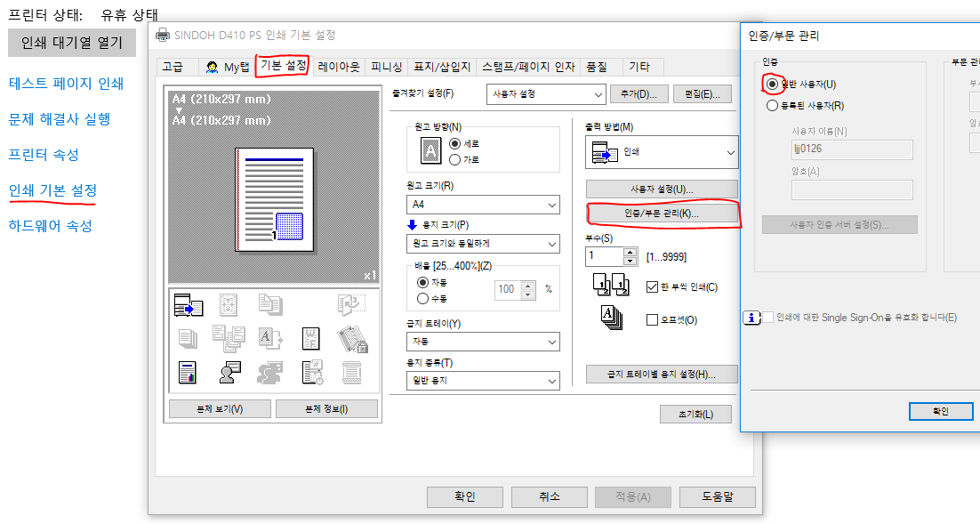Uncheck the 한 부씩 인쇄 checkbox
This screenshot has width=980, height=524.
coord(653,286)
